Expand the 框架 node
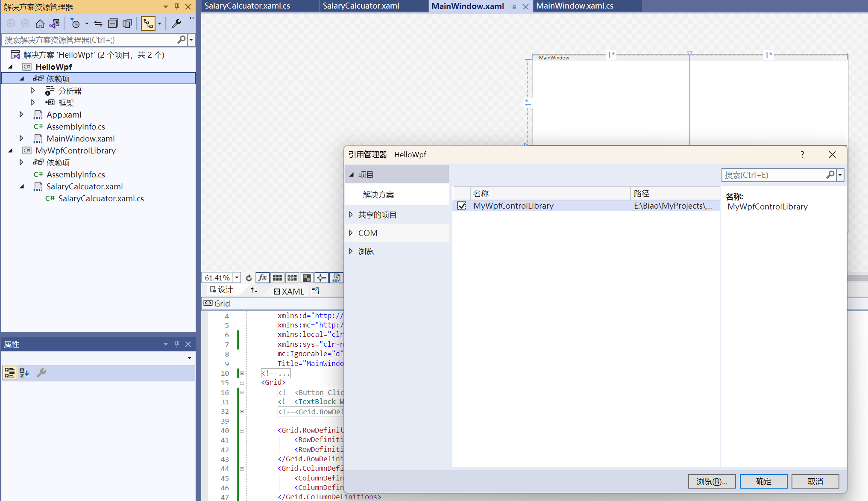The image size is (868, 501). point(33,103)
